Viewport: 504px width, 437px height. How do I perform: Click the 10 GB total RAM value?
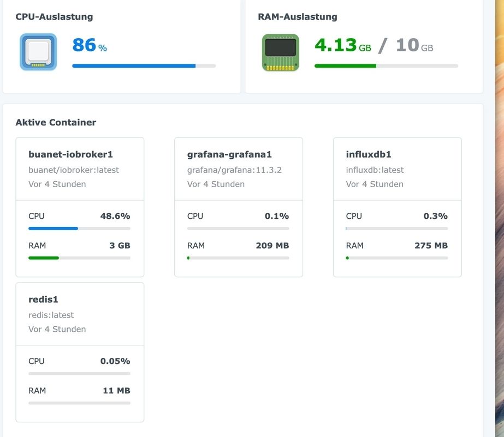(x=414, y=45)
